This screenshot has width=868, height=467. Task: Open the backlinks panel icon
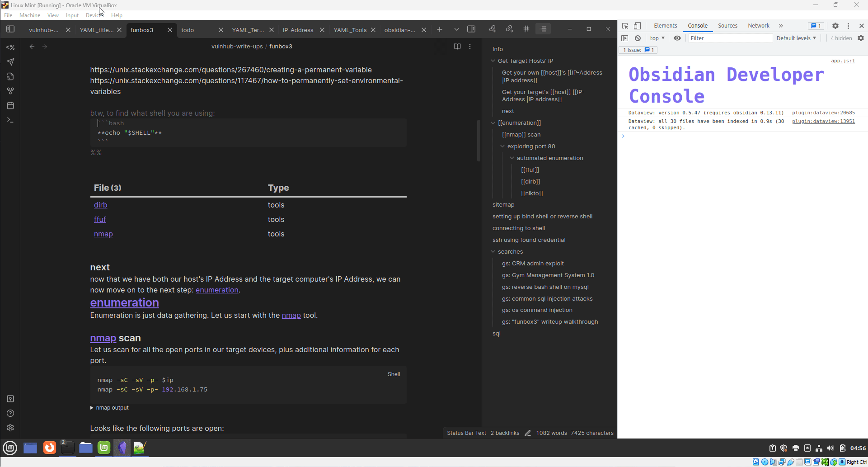493,29
